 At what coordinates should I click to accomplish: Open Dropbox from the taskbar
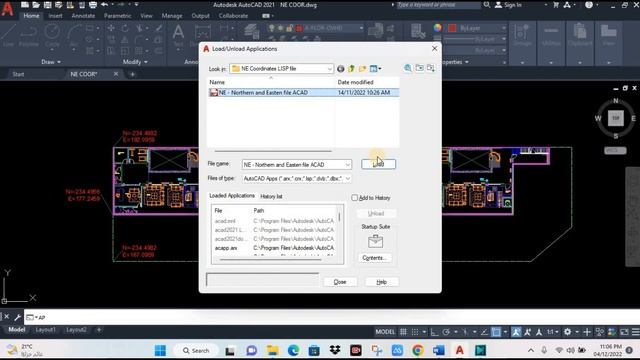pos(335,350)
